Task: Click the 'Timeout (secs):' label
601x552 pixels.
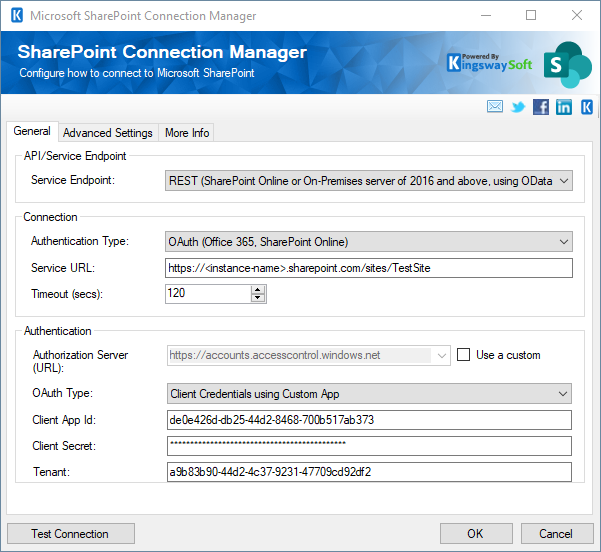Action: click(67, 294)
